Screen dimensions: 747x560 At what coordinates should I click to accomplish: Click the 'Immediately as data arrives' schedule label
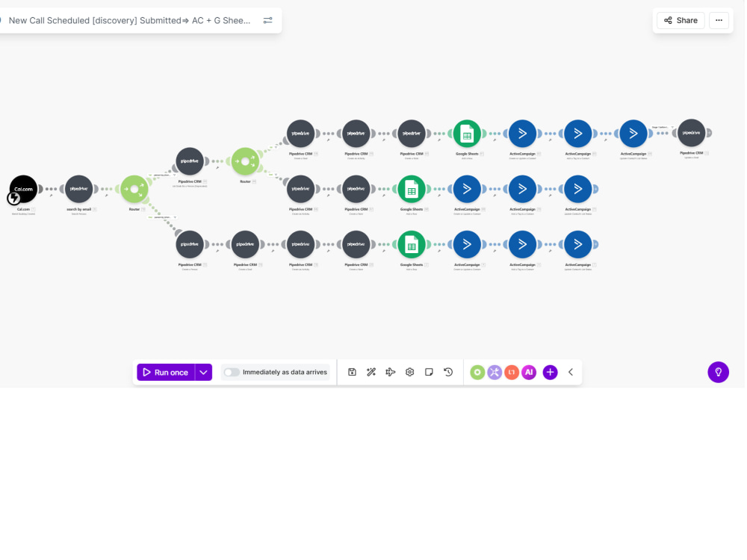pos(285,372)
